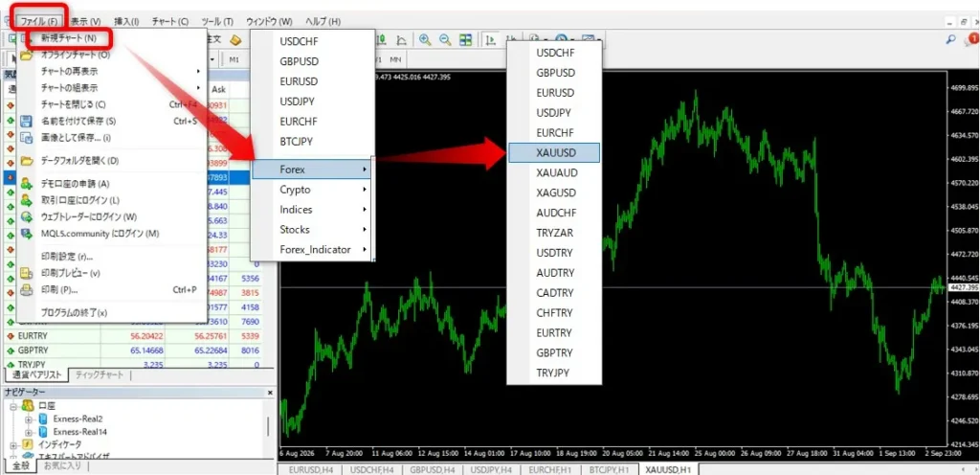Click the print preview icon
Image resolution: width=980 pixels, height=475 pixels.
26,273
